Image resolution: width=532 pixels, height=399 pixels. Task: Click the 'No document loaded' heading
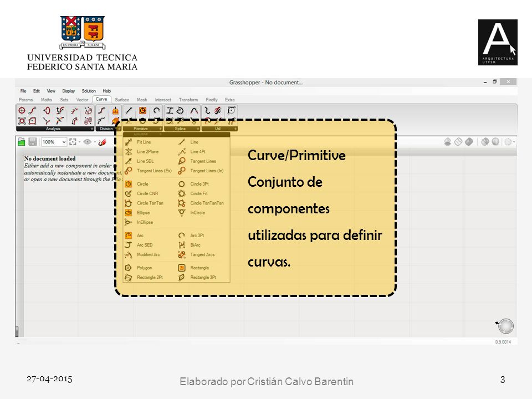[x=50, y=158]
